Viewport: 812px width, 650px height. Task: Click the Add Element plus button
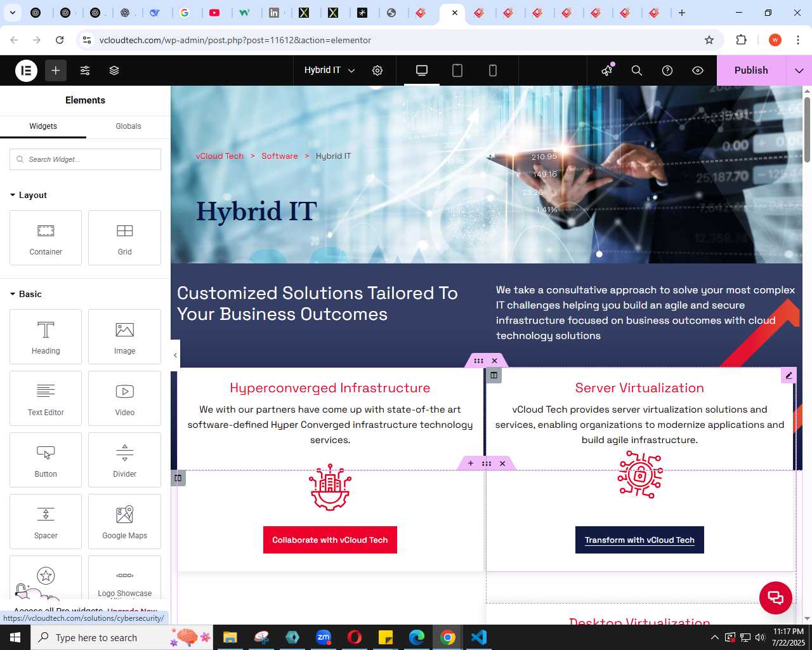(x=56, y=70)
